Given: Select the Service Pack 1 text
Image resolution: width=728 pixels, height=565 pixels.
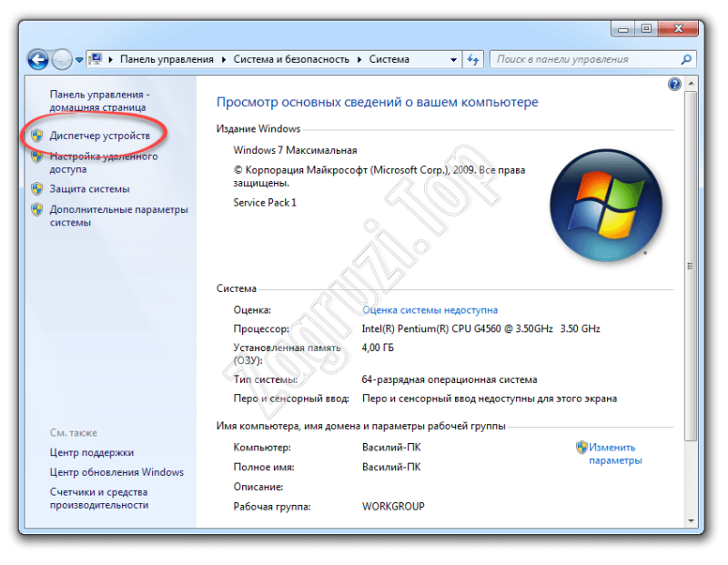Looking at the screenshot, I should [264, 202].
